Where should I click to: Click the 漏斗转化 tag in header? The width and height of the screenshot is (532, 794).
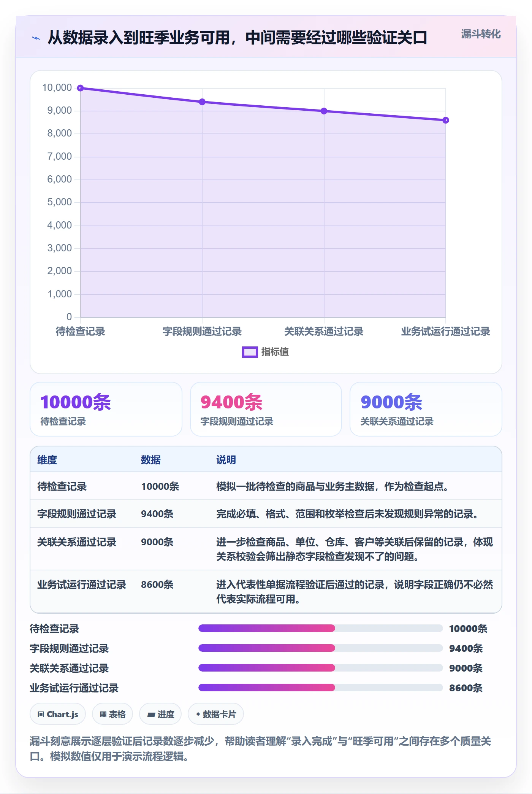[481, 34]
